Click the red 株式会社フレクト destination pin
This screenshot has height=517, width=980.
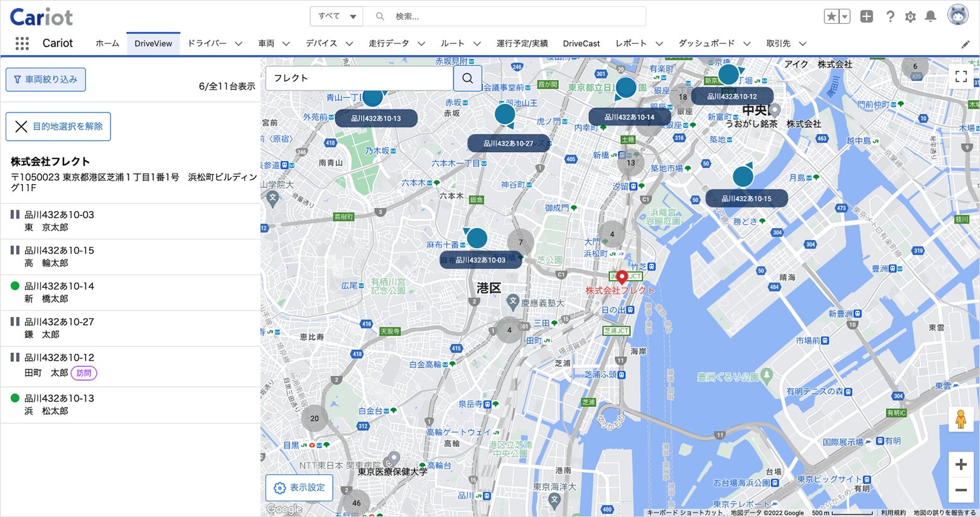click(x=622, y=277)
